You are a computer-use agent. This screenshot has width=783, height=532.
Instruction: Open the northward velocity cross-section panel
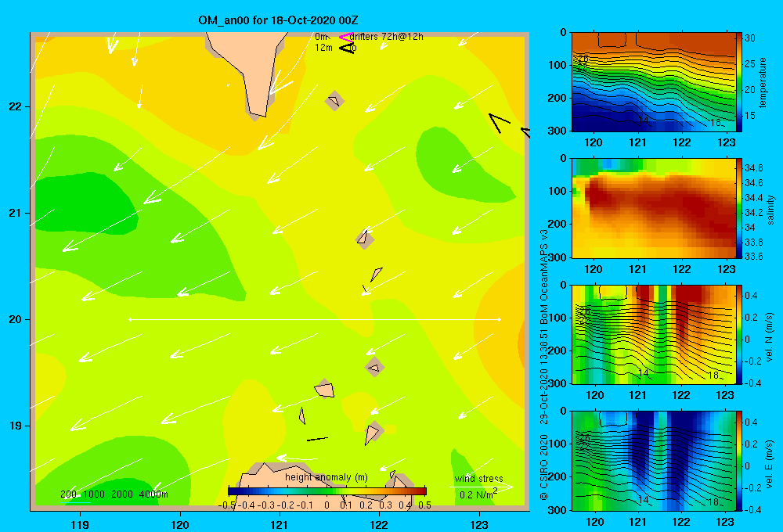point(653,334)
